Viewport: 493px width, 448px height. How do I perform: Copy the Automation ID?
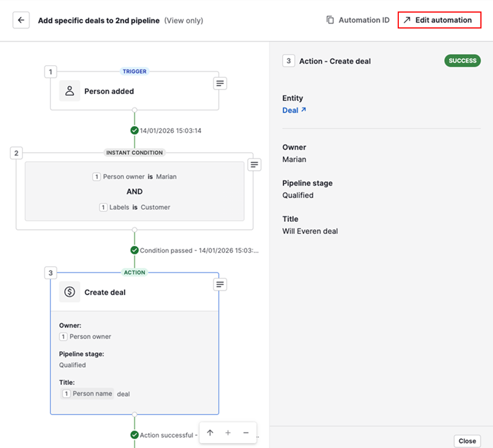358,20
